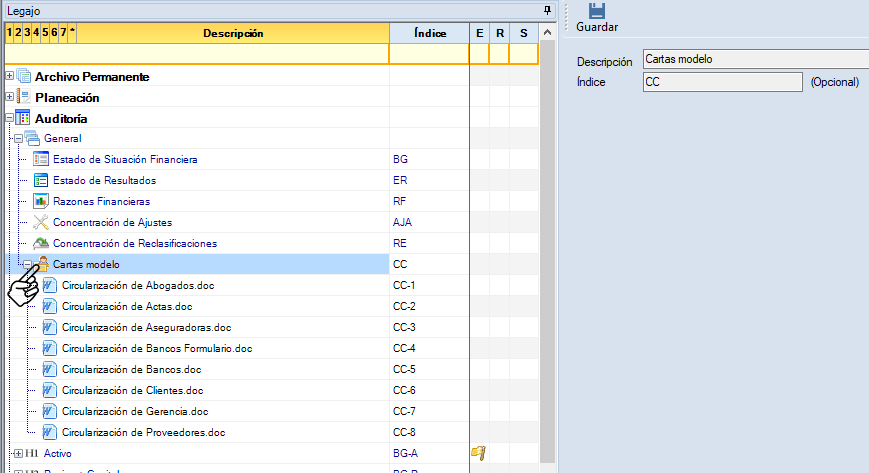Expand the Activo tree node
The height and width of the screenshot is (473, 869).
click(x=10, y=454)
